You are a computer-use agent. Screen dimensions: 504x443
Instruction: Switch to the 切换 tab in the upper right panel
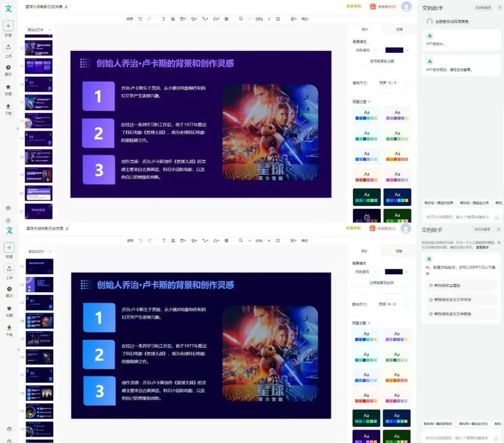(399, 29)
